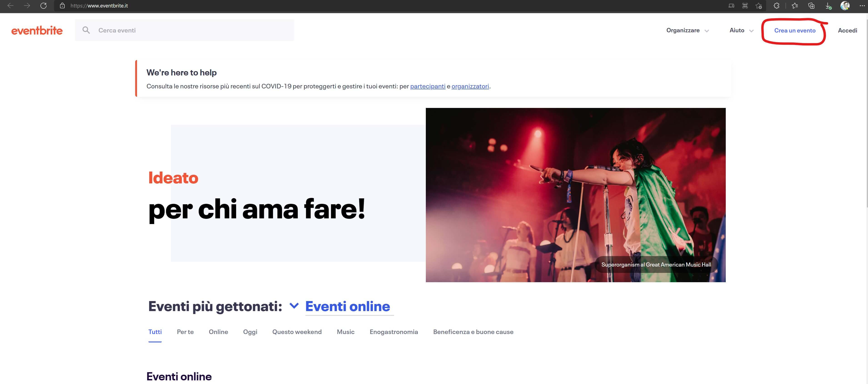Switch to the Questo weekend tab
Image resolution: width=868 pixels, height=384 pixels.
click(297, 332)
